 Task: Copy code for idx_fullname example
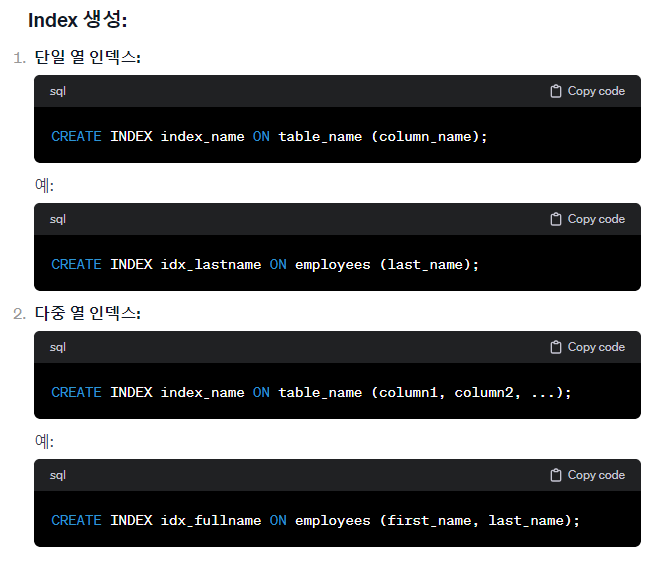pyautogui.click(x=588, y=475)
